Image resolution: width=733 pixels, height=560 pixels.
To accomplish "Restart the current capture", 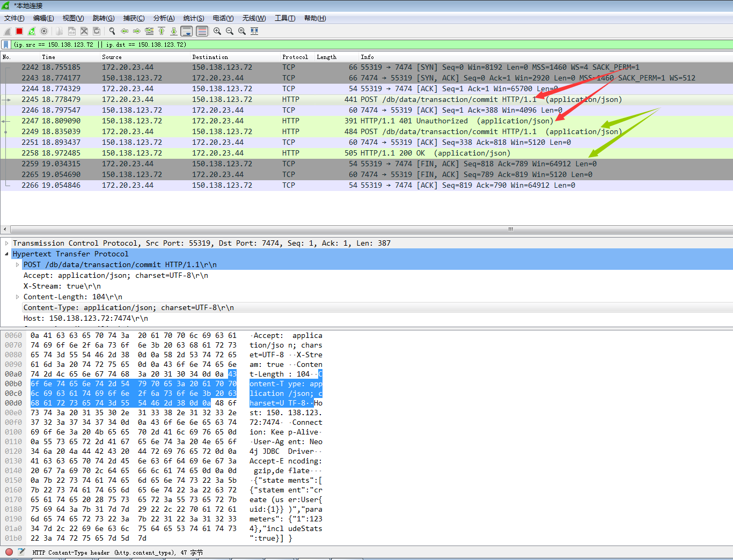I will [31, 31].
